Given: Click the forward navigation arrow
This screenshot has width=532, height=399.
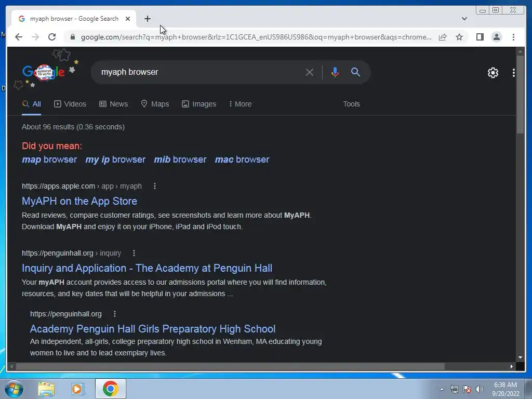Looking at the screenshot, I should tap(35, 37).
